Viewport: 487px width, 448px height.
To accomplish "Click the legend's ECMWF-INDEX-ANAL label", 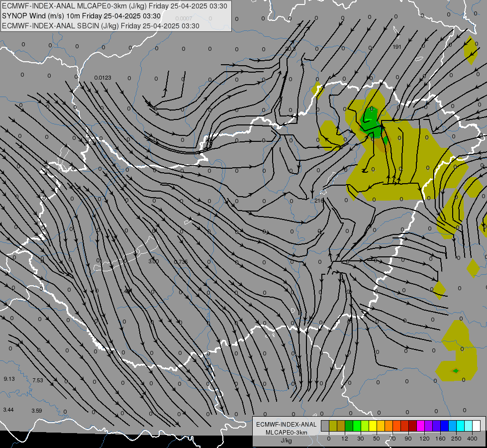I will 287,425.
